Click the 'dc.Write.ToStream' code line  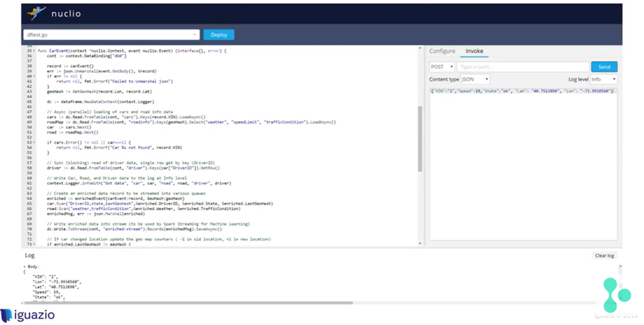(x=134, y=229)
